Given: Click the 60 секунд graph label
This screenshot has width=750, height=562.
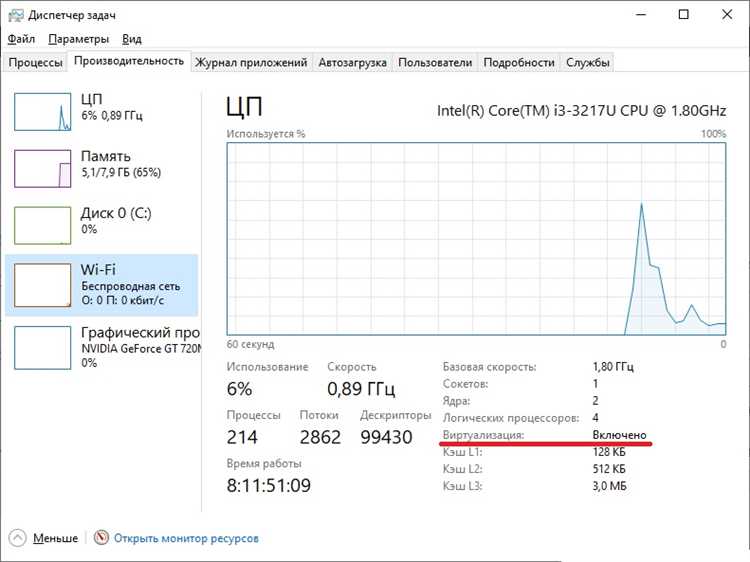Looking at the screenshot, I should click(250, 344).
